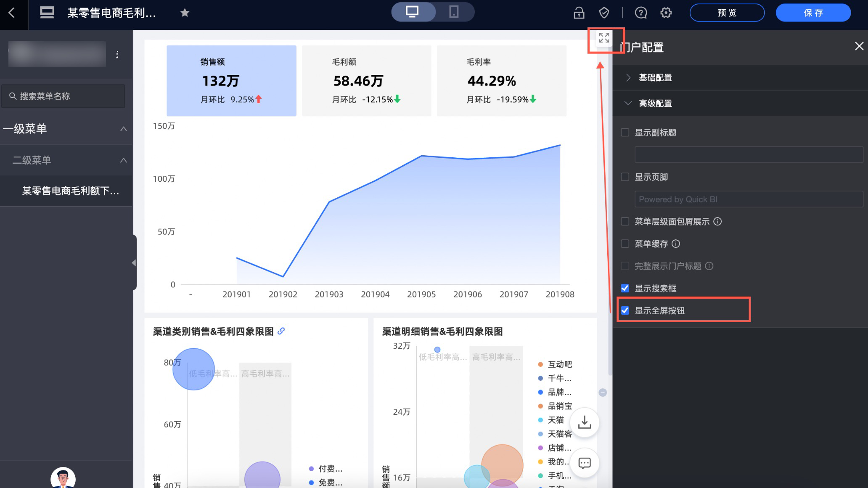The image size is (868, 488).
Task: Open the three-dot menu beside logo
Action: (117, 54)
